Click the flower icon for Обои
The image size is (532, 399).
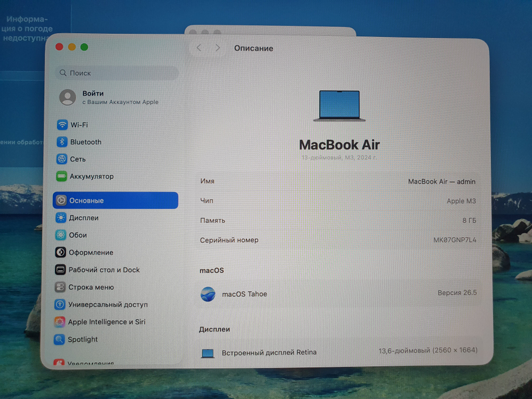click(61, 235)
